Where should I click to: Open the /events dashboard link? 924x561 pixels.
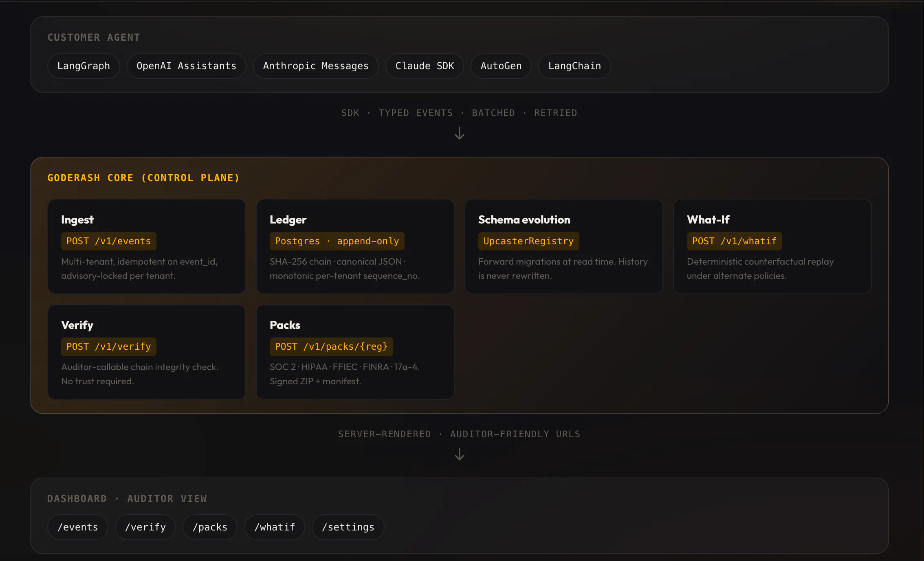78,527
